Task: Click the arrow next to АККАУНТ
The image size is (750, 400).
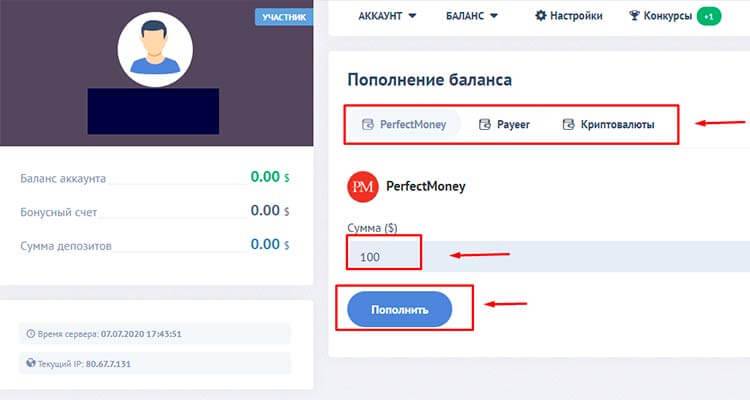Action: tap(412, 16)
